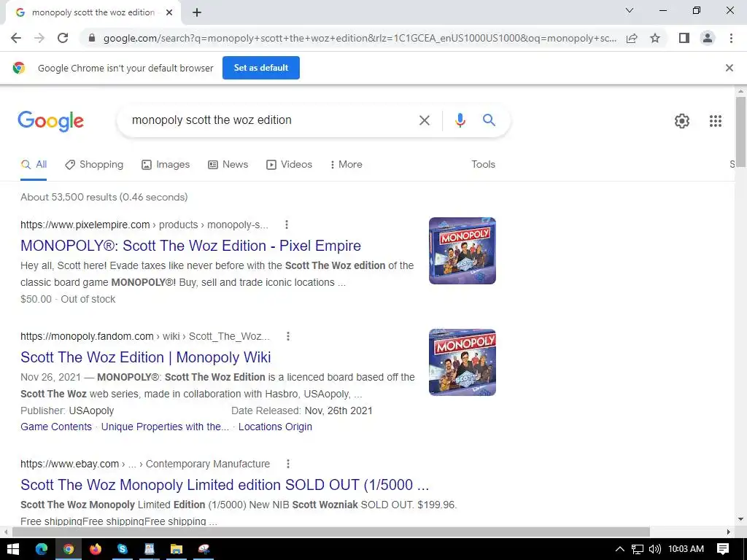Switch to the Videos tab
Viewport: 747px width, 560px height.
(289, 164)
